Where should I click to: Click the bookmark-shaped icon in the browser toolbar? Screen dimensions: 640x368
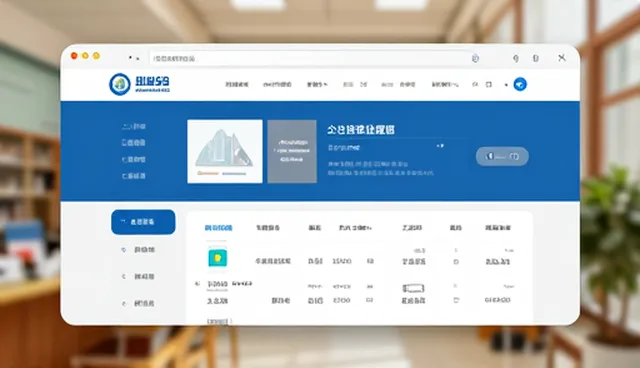pyautogui.click(x=536, y=58)
